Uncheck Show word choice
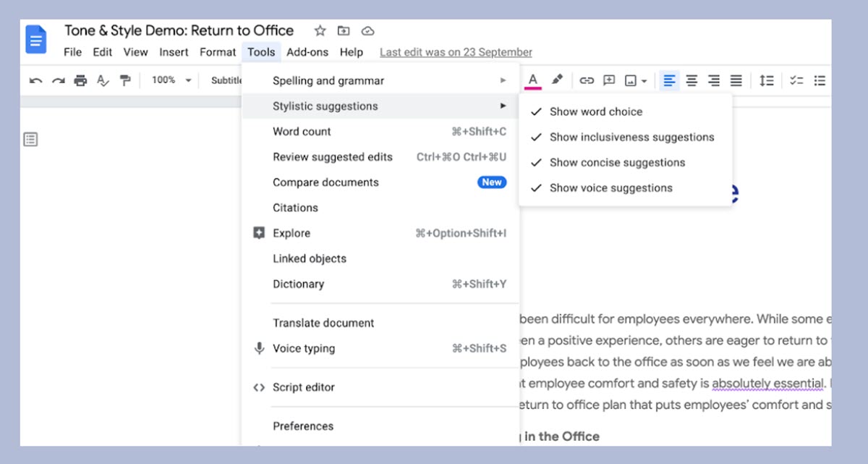Screen dimensions: 868x464 tap(595, 111)
